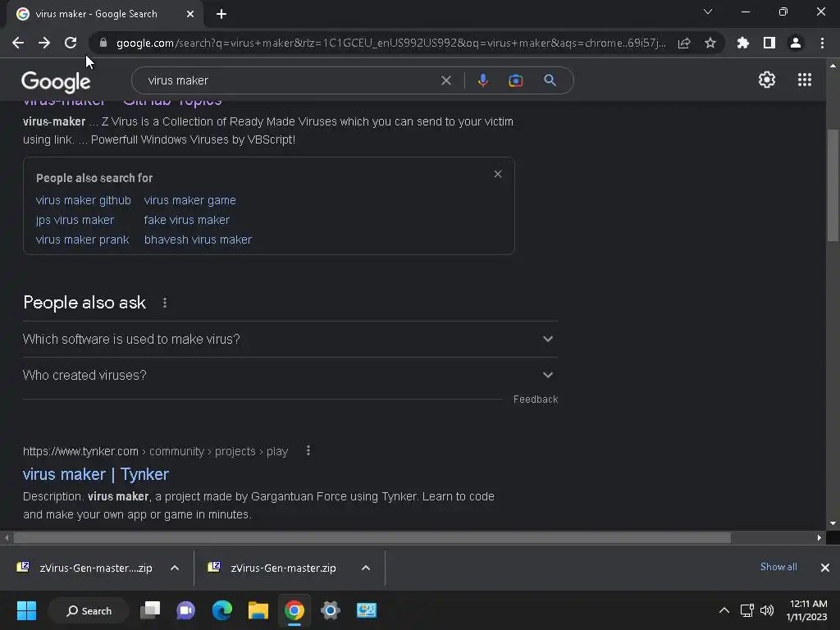This screenshot has height=630, width=840.
Task: Show hidden system tray icons
Action: pos(724,610)
